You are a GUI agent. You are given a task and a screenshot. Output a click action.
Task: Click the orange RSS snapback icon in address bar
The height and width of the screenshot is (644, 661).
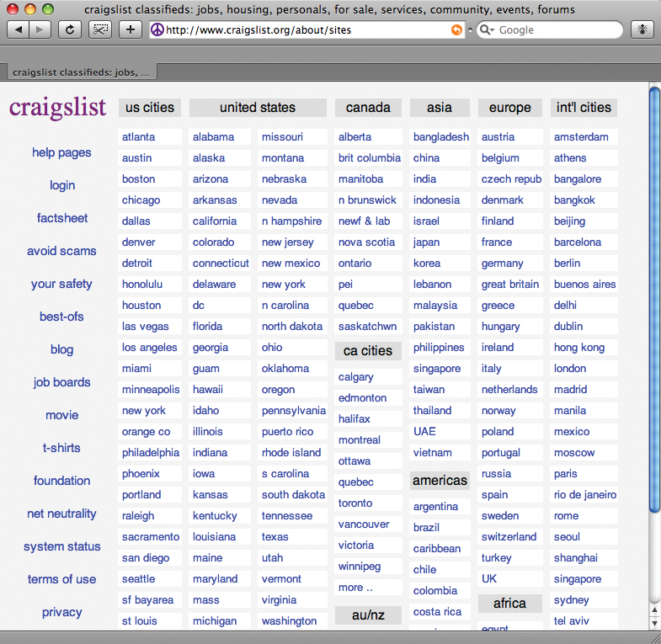(x=456, y=29)
